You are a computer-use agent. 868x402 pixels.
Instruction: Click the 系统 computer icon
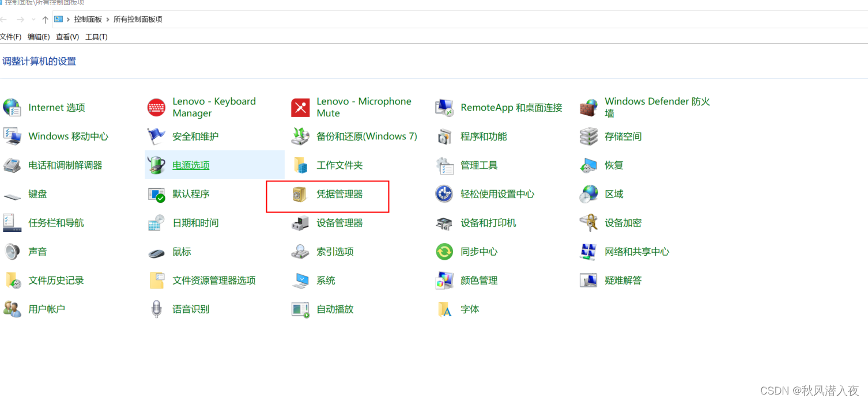tap(300, 280)
